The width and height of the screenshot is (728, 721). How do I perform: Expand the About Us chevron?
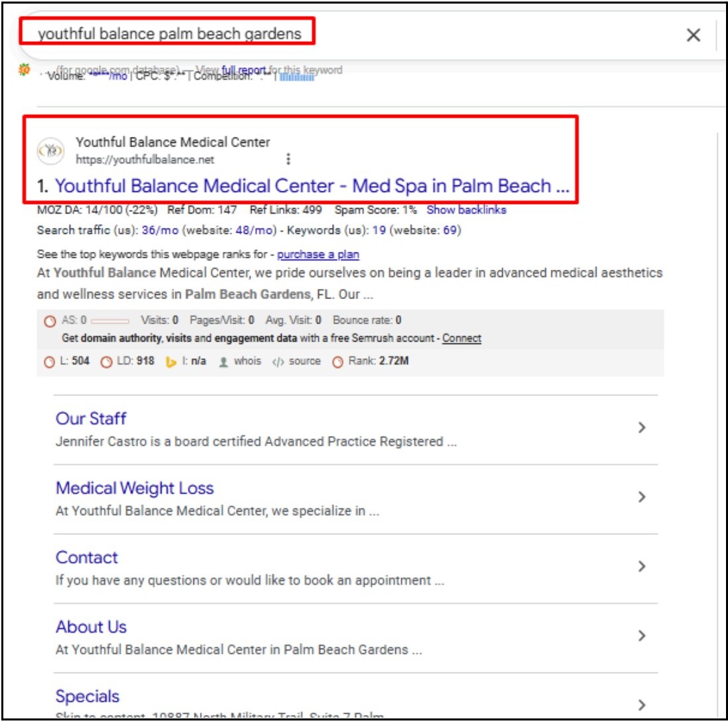click(642, 635)
